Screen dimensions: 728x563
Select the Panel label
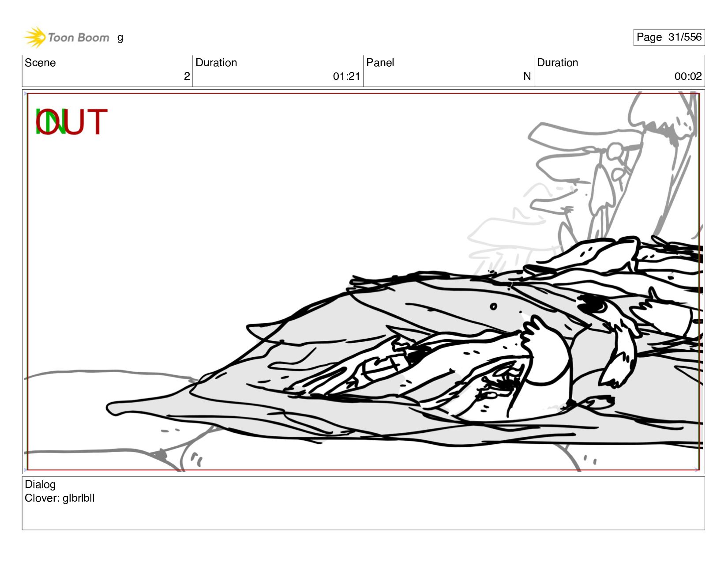click(380, 63)
